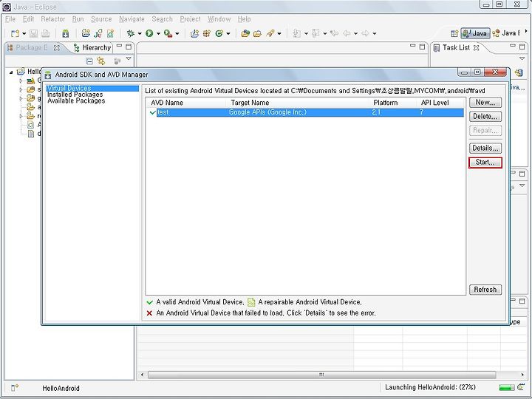Click the New Java Project toolbar icon

194,33
